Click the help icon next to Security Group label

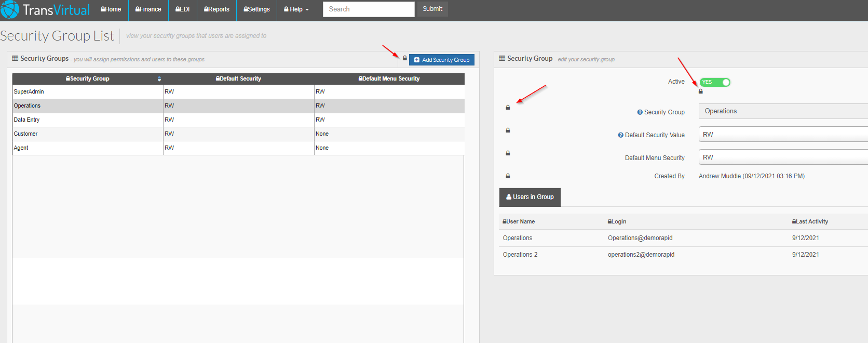click(640, 112)
